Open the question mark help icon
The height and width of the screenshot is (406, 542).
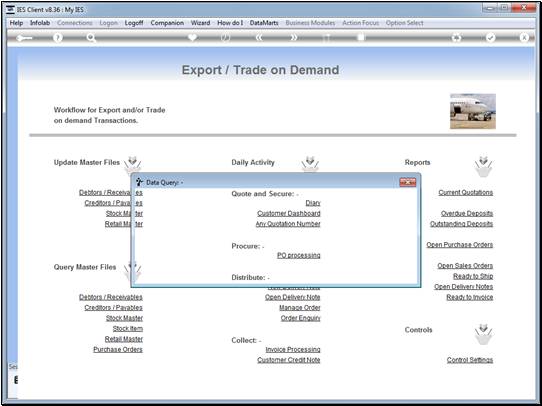click(58, 38)
